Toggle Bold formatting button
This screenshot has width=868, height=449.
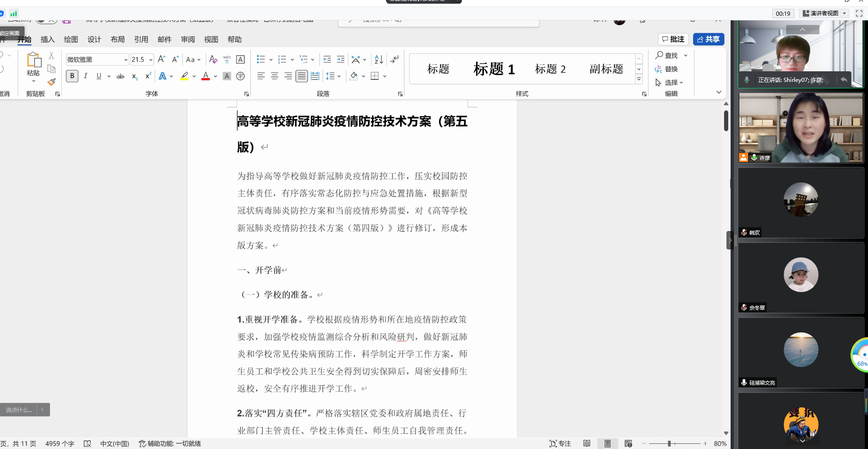[x=72, y=76]
